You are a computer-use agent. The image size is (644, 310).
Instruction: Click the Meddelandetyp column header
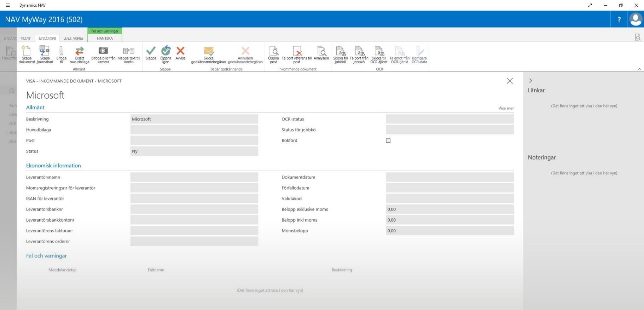[x=63, y=270]
